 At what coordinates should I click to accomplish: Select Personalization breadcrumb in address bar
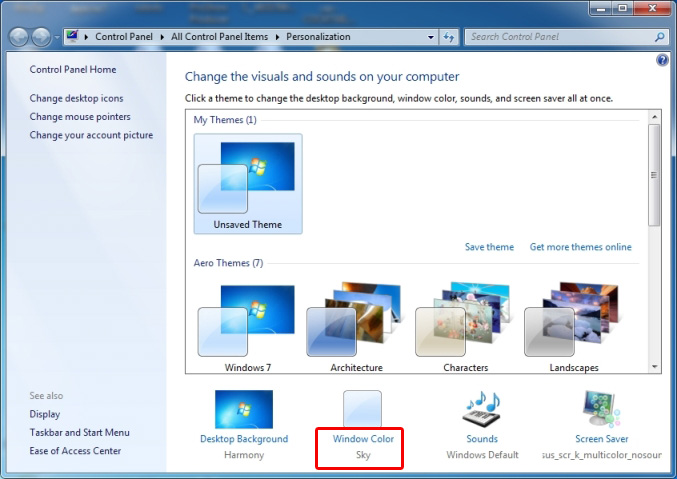318,37
